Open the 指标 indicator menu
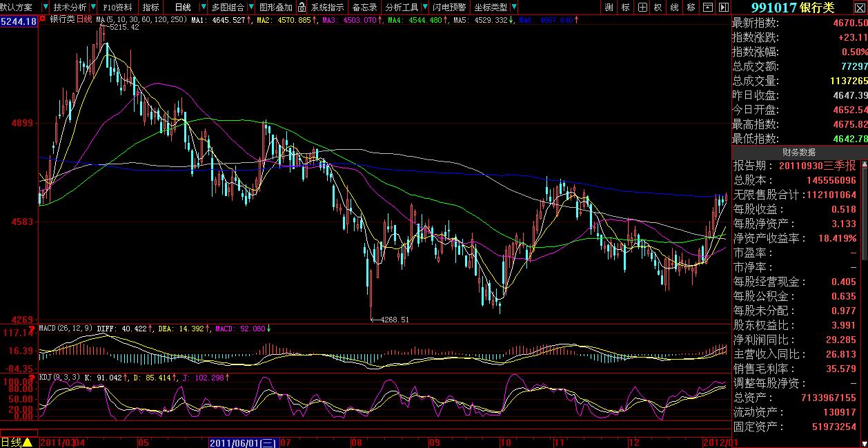Image resolution: width=868 pixels, height=448 pixels. click(151, 7)
